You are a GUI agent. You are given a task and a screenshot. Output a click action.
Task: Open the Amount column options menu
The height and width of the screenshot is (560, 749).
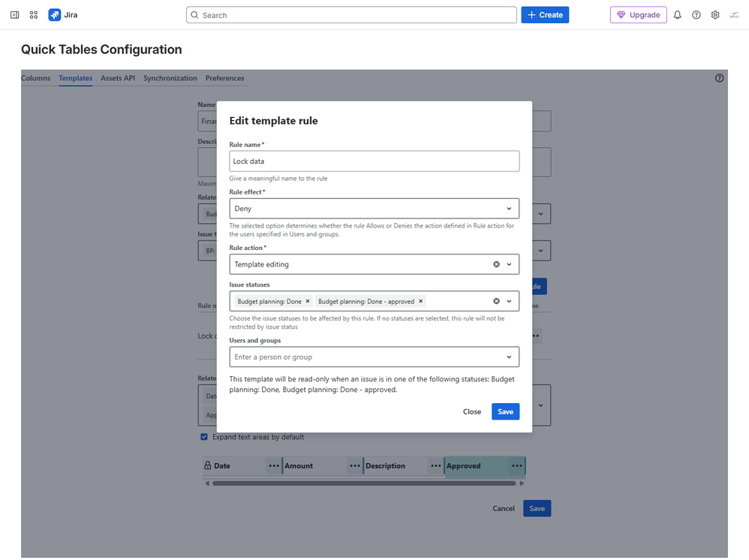354,466
